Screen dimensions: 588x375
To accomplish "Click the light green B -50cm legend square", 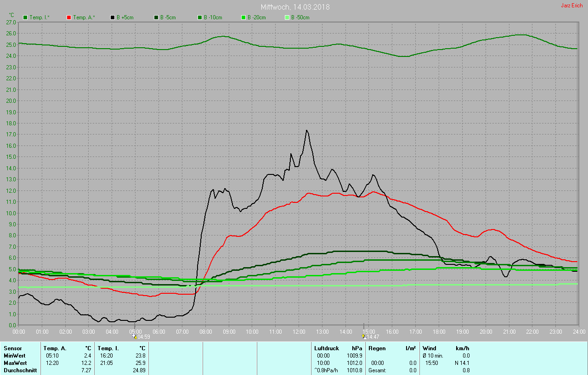I will (287, 17).
